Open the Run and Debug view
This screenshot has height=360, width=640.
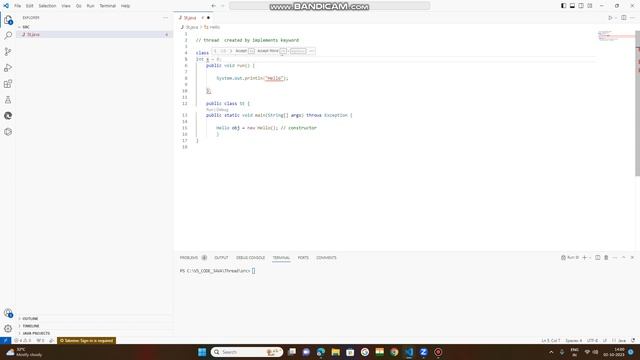(x=8, y=68)
